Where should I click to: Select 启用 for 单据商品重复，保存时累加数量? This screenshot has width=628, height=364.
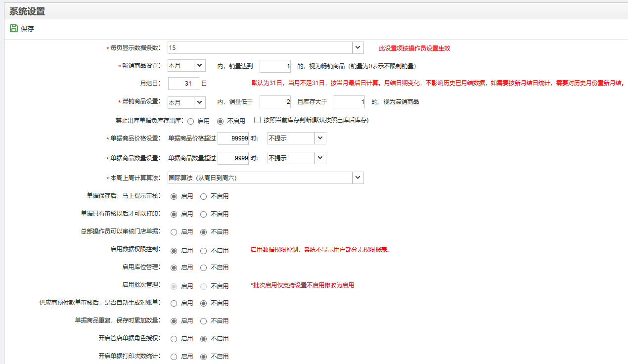coord(174,321)
